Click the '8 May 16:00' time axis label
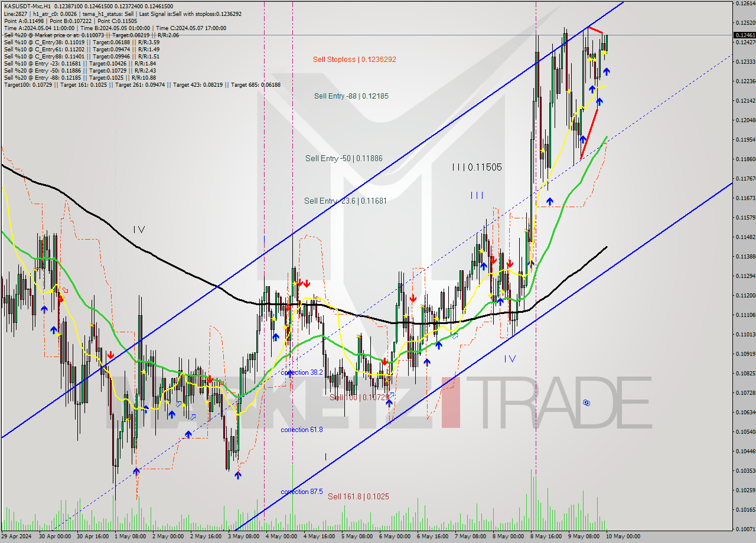 546,537
